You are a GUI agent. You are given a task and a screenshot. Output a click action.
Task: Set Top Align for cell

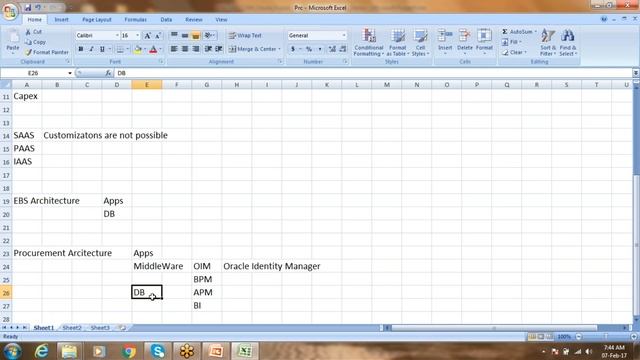(174, 36)
